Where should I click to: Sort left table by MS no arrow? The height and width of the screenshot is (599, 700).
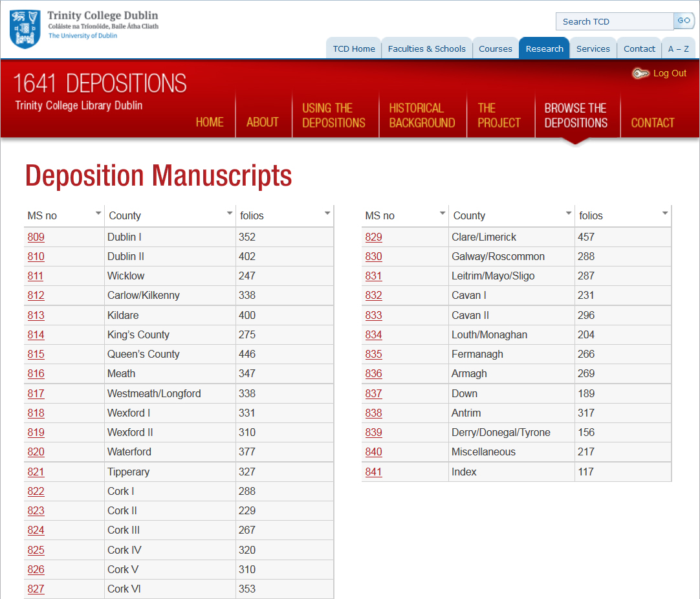[98, 213]
